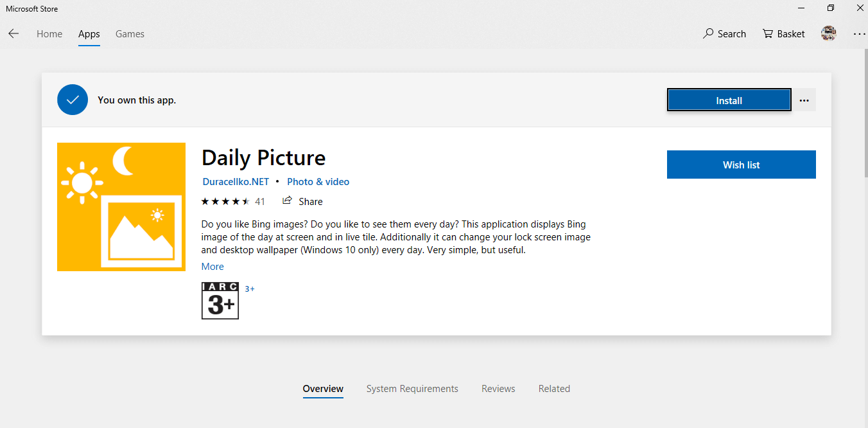Add app to Wish list
Screen dimensions: 868x428
tap(741, 165)
